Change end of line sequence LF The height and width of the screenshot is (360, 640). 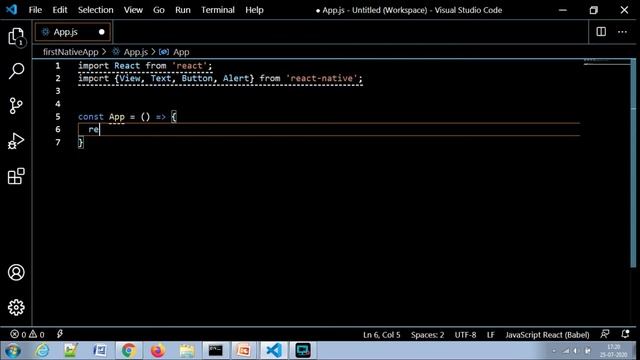tap(491, 335)
